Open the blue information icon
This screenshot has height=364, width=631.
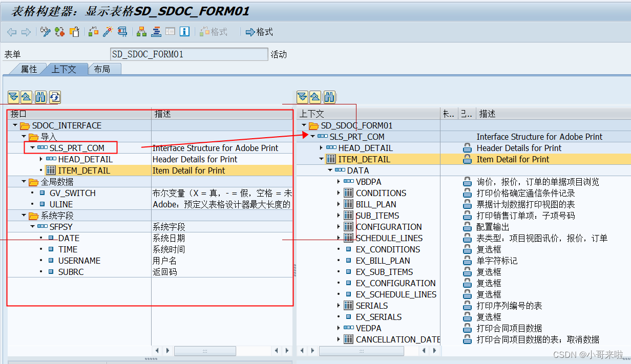point(185,32)
